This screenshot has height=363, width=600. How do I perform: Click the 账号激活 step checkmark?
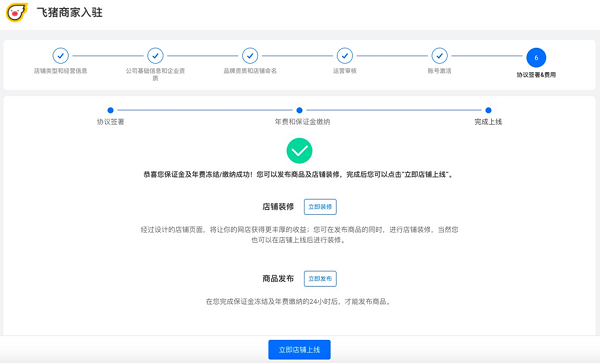coord(440,55)
